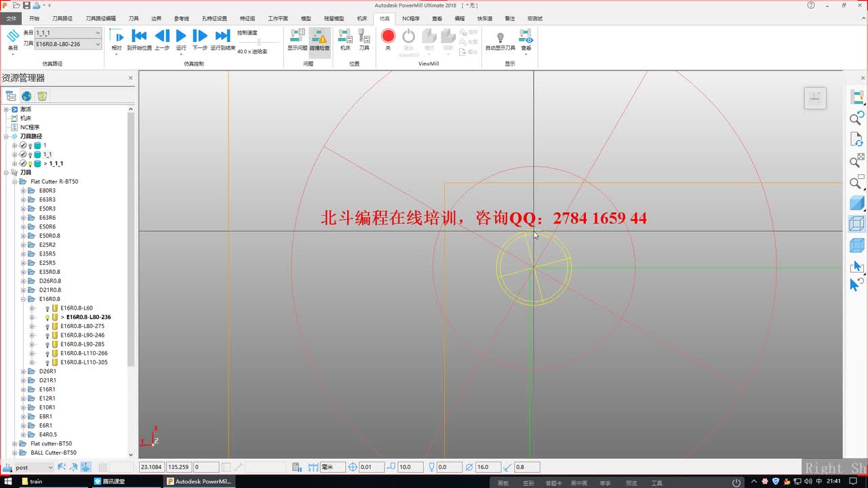Screen dimensions: 868x488
Task: Toggle checkmark of toolpath 1
Action: [22, 145]
